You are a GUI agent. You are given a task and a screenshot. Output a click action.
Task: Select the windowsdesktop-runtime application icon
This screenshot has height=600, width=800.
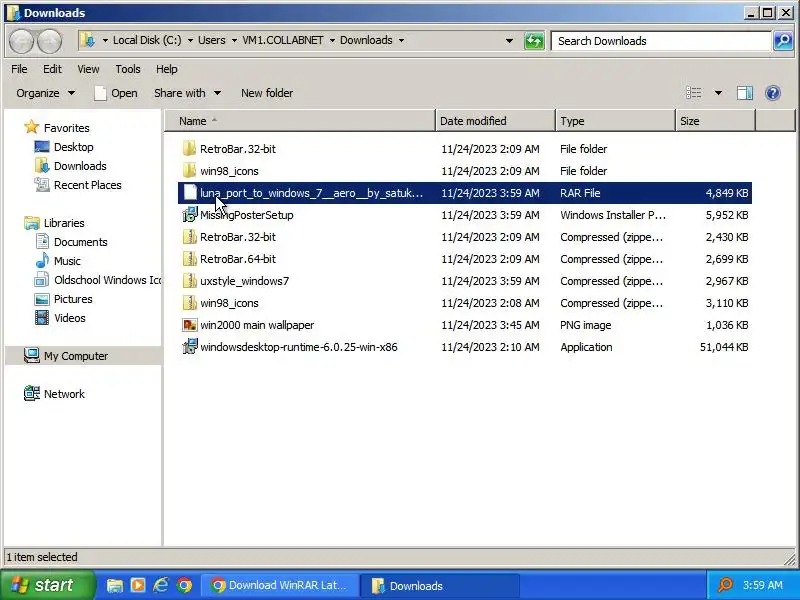pos(189,347)
